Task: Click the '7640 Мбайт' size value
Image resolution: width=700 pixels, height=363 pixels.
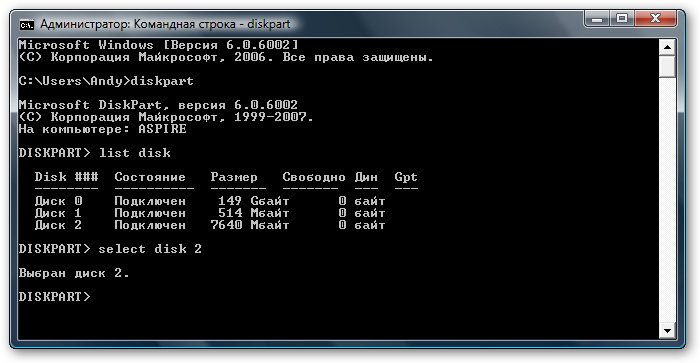Action: [x=250, y=225]
